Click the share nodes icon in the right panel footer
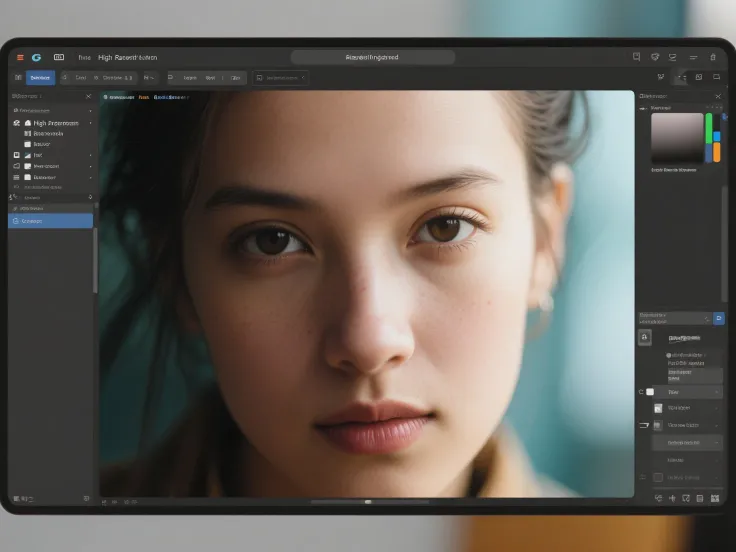This screenshot has height=552, width=736. pyautogui.click(x=659, y=498)
